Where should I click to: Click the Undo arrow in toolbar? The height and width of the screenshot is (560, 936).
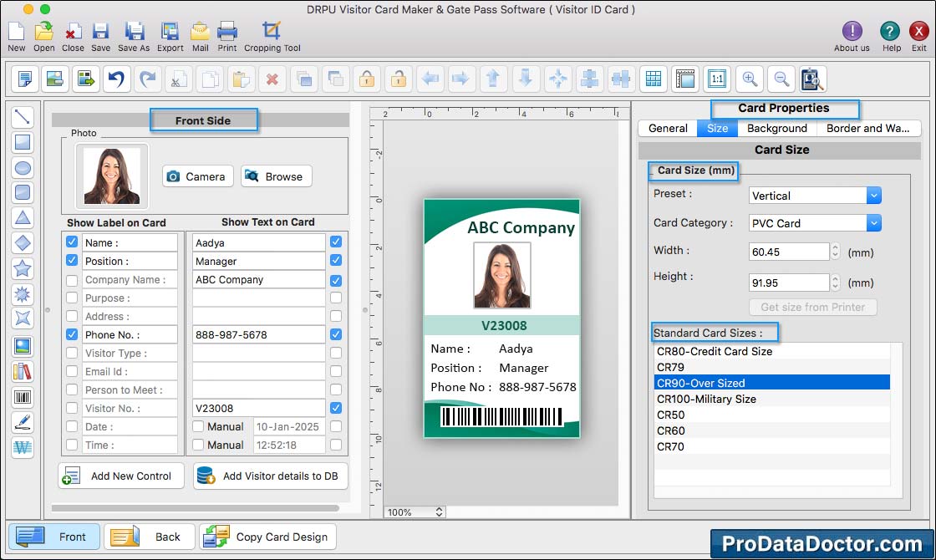coord(117,79)
